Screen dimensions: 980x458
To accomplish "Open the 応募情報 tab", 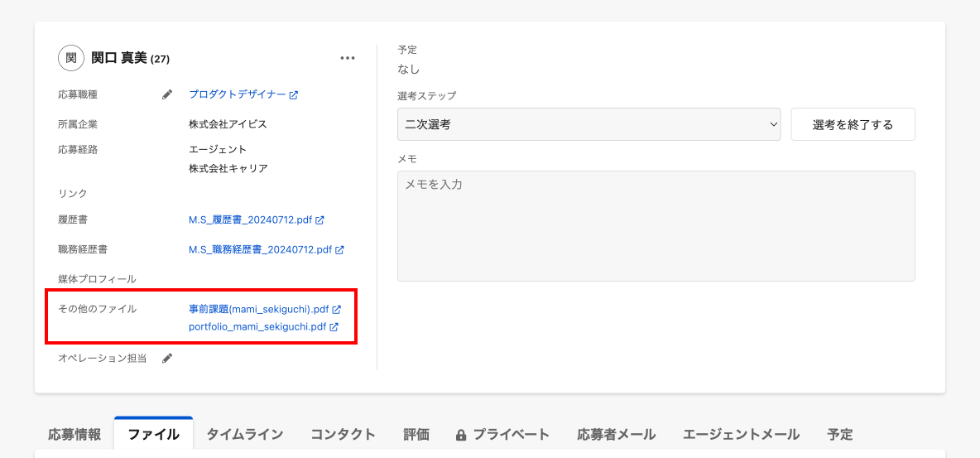I will pyautogui.click(x=74, y=434).
